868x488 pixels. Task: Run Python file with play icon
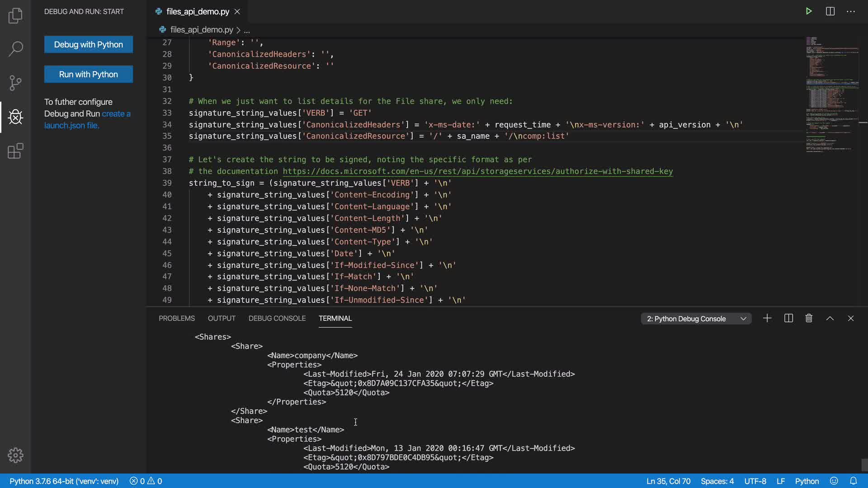[x=809, y=11]
